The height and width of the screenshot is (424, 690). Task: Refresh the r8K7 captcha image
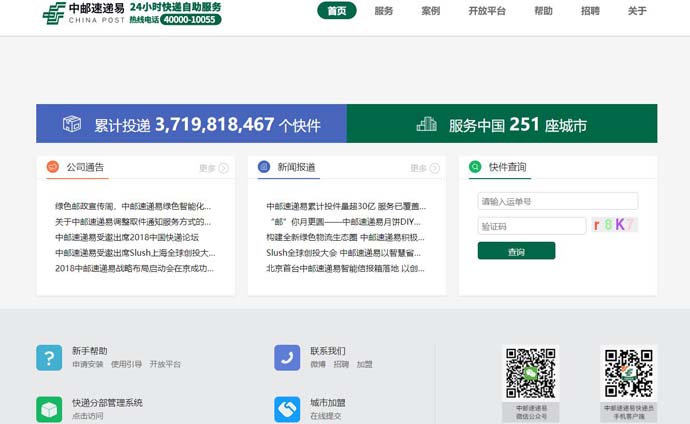pos(614,225)
